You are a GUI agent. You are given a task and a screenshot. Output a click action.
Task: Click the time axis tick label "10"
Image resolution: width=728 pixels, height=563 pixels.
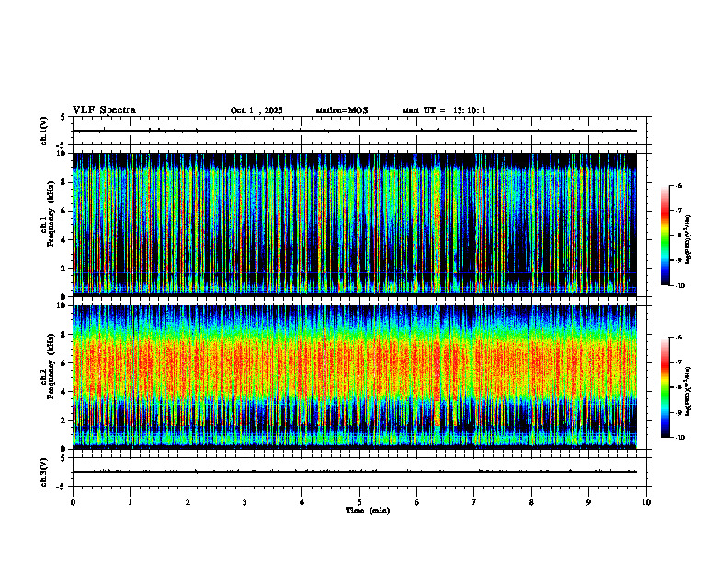(x=646, y=502)
